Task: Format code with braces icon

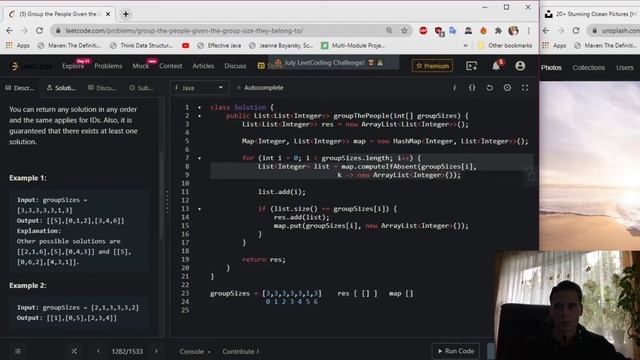Action: [x=472, y=88]
